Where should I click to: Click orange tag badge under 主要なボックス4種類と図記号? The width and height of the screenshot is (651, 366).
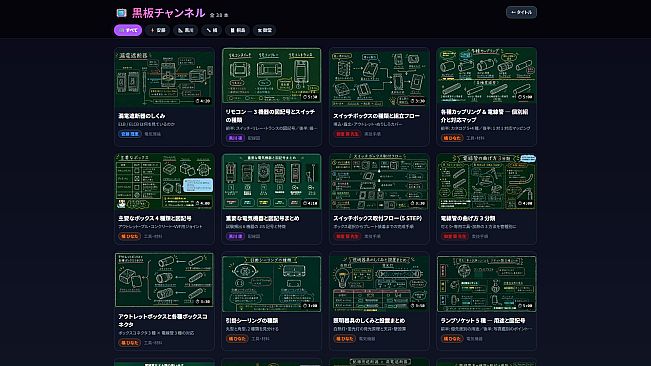[130, 236]
